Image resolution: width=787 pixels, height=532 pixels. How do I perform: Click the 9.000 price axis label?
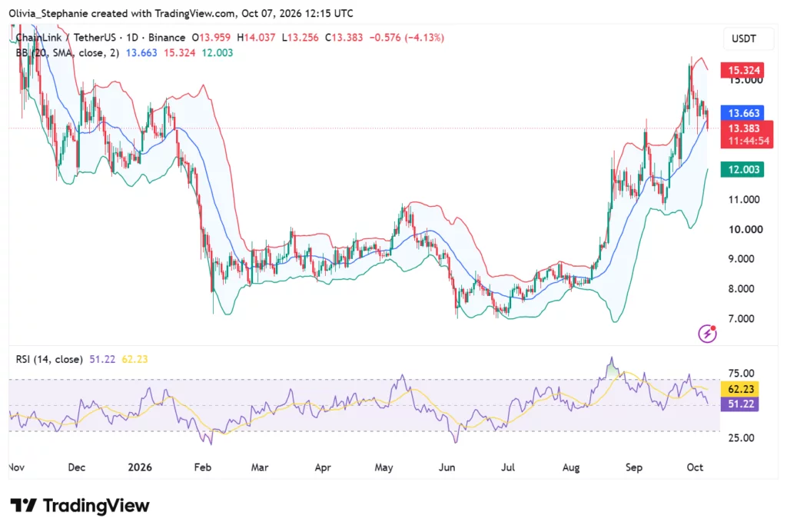click(x=742, y=259)
